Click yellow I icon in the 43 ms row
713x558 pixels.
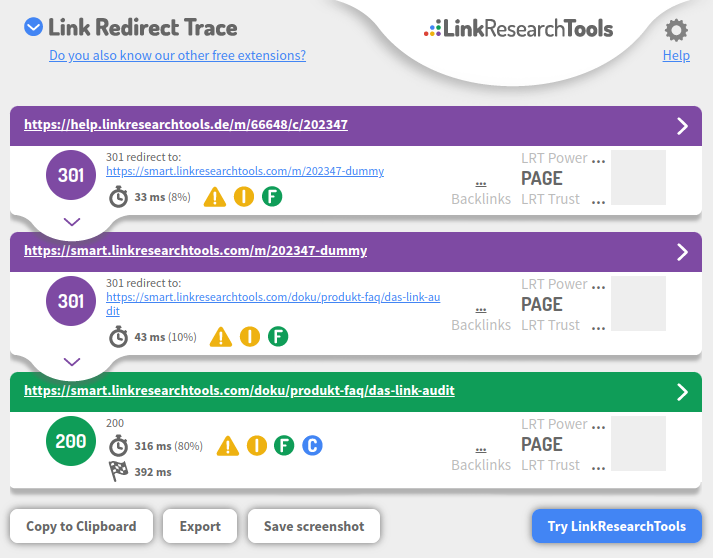pos(250,337)
